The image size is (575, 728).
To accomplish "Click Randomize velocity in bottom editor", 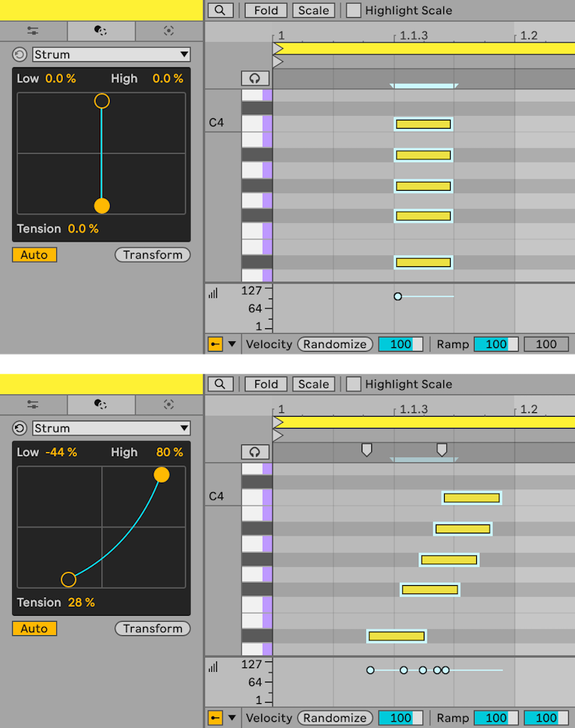I will pyautogui.click(x=335, y=718).
